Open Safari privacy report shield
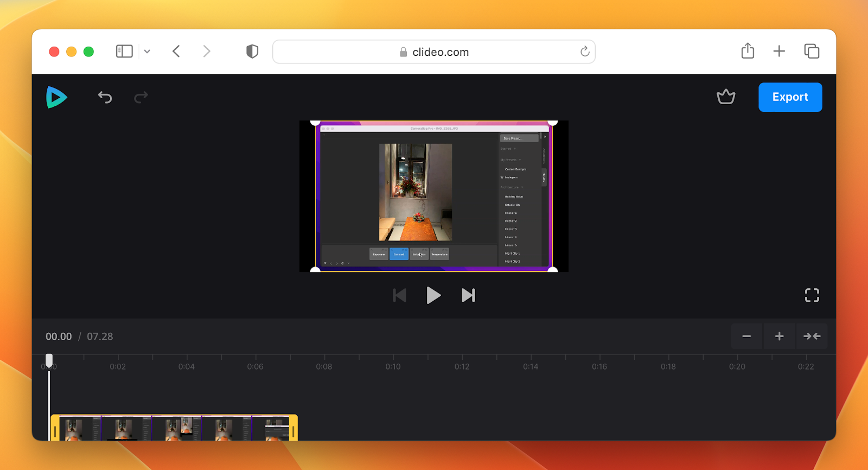This screenshot has height=470, width=868. 252,52
